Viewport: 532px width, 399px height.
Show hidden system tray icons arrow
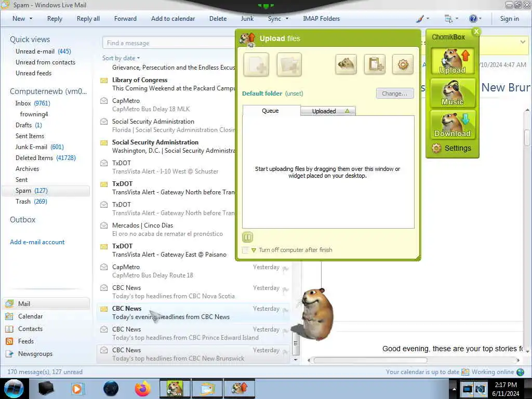pyautogui.click(x=454, y=389)
